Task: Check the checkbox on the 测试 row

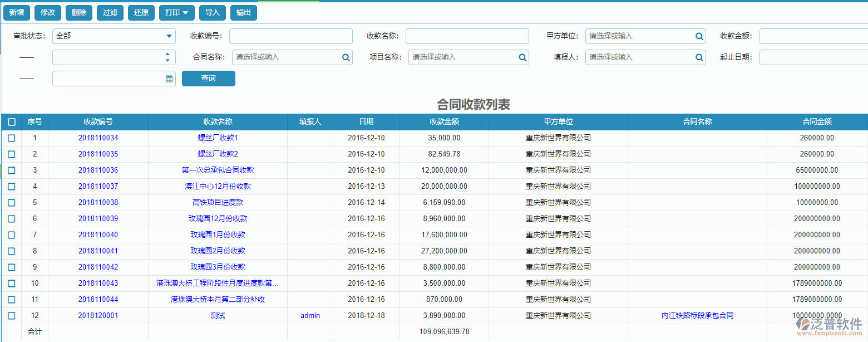Action: coord(12,315)
